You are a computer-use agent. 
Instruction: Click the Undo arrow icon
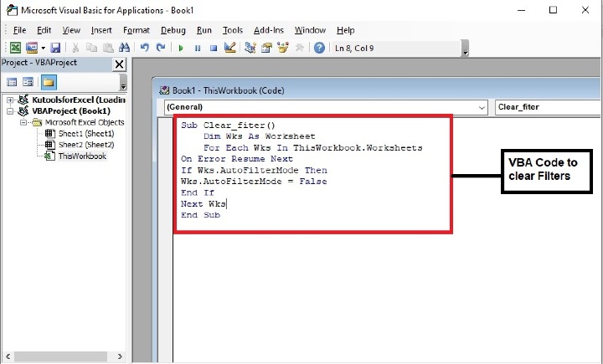pos(145,48)
